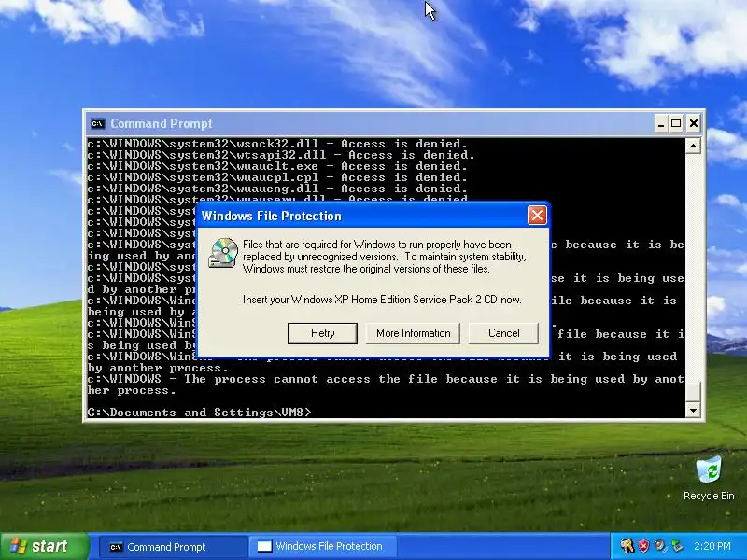Click the Command Prompt title bar icon
This screenshot has width=747, height=560.
tap(98, 124)
